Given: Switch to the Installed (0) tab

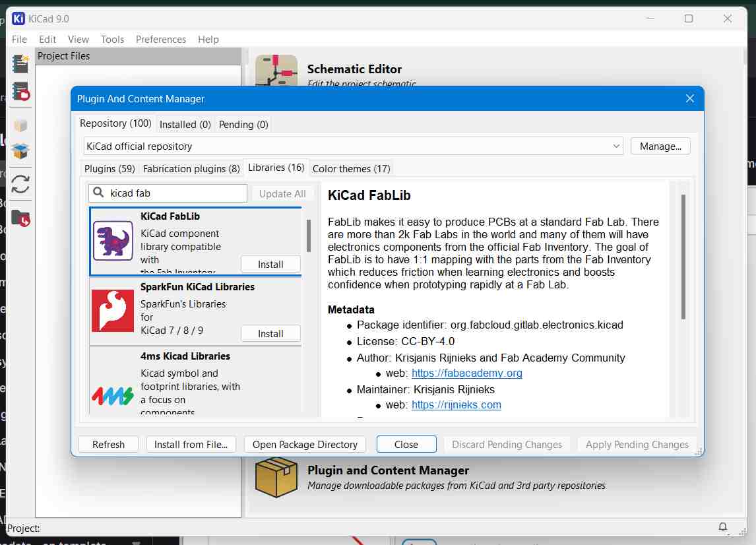Looking at the screenshot, I should click(x=185, y=125).
